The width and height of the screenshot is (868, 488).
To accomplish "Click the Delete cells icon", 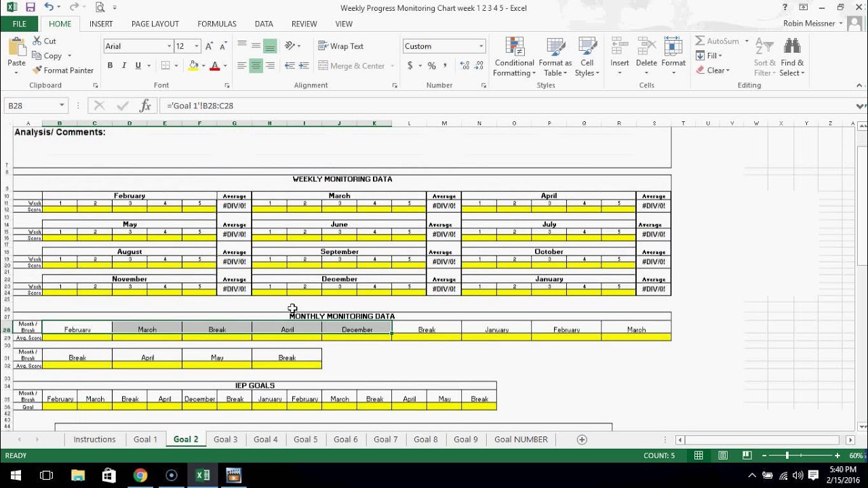I will (x=646, y=47).
